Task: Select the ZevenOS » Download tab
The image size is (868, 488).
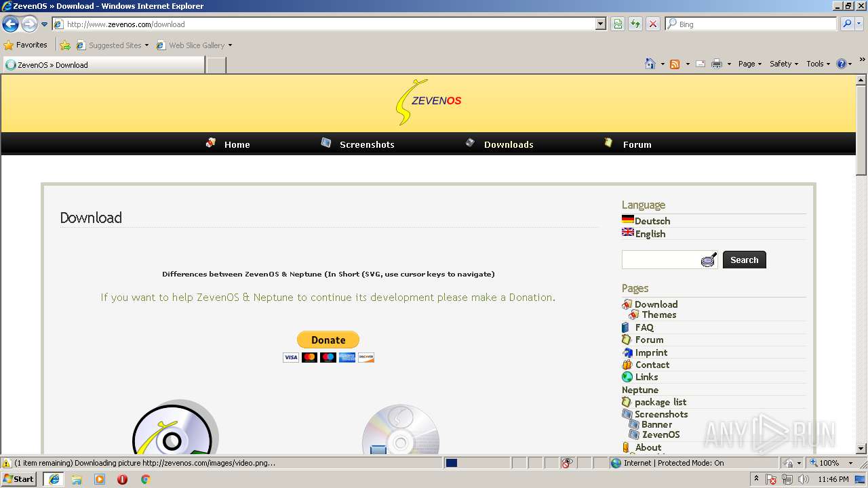Action: [x=104, y=65]
